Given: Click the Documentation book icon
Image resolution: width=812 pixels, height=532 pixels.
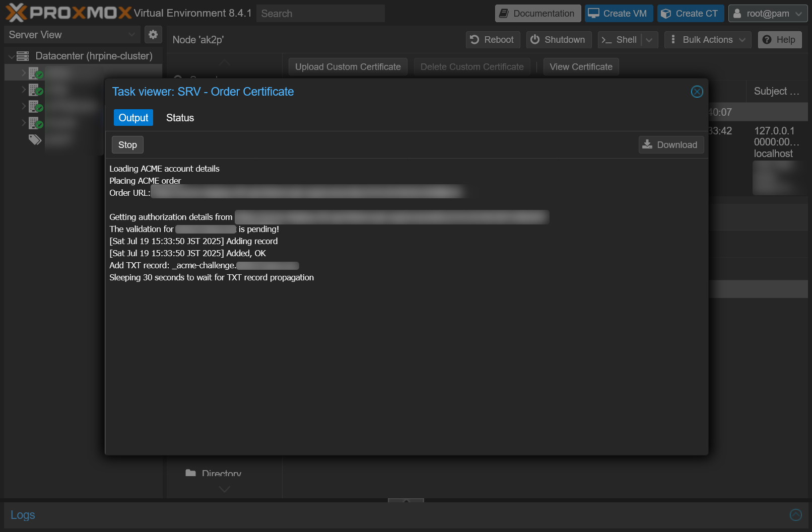Looking at the screenshot, I should click(x=504, y=14).
